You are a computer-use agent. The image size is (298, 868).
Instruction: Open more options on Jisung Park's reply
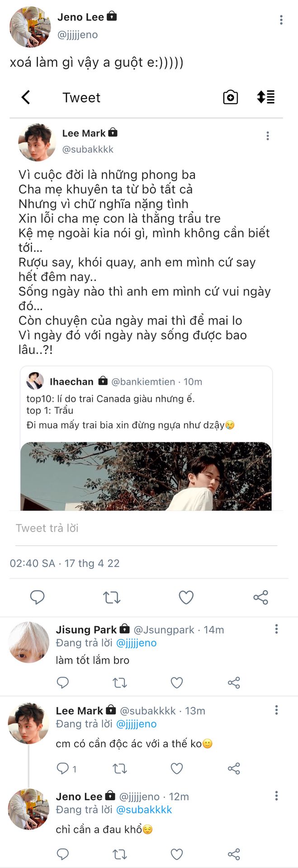[x=276, y=629]
